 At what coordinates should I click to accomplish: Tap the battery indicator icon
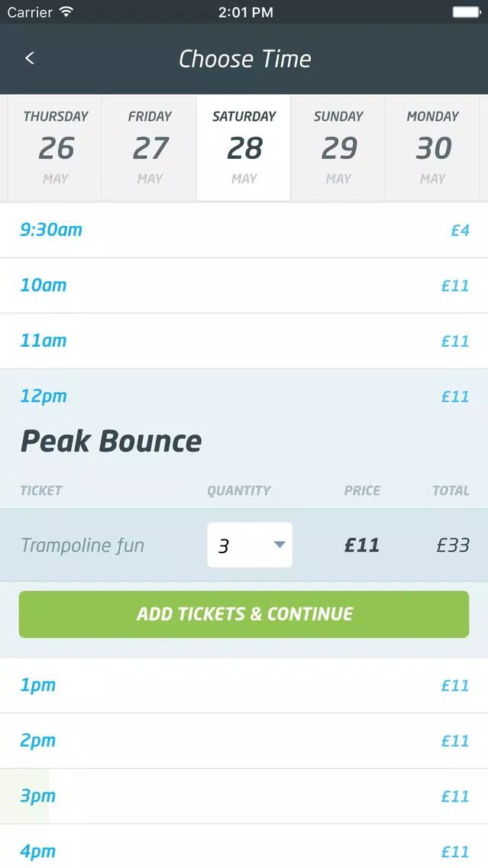467,11
